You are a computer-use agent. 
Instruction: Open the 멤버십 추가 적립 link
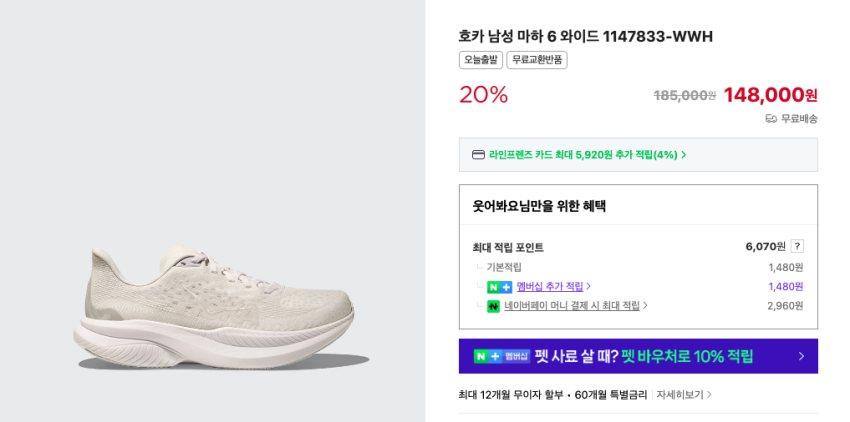point(549,287)
